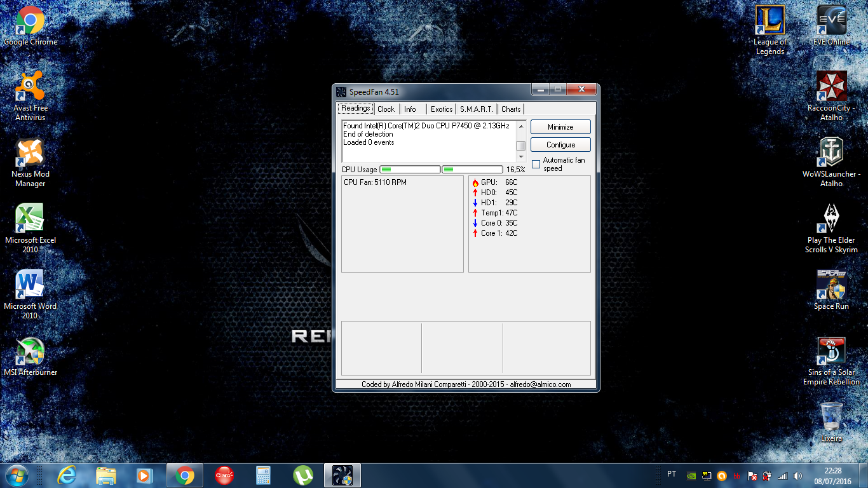868x488 pixels.
Task: Open League of Legends shortcut
Action: [x=770, y=30]
